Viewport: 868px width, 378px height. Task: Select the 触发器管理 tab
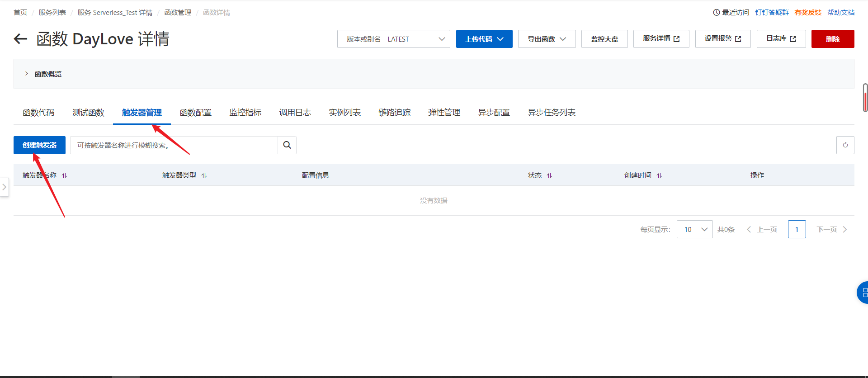pyautogui.click(x=142, y=113)
